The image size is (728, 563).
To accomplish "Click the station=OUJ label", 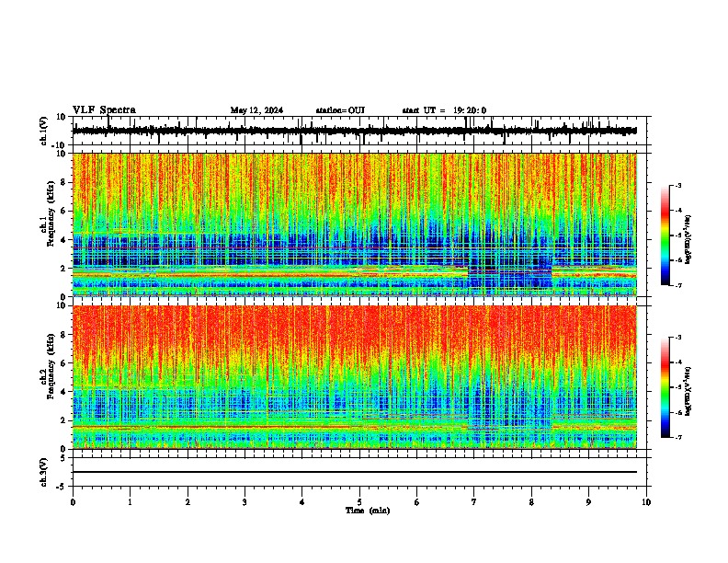I will 340,110.
